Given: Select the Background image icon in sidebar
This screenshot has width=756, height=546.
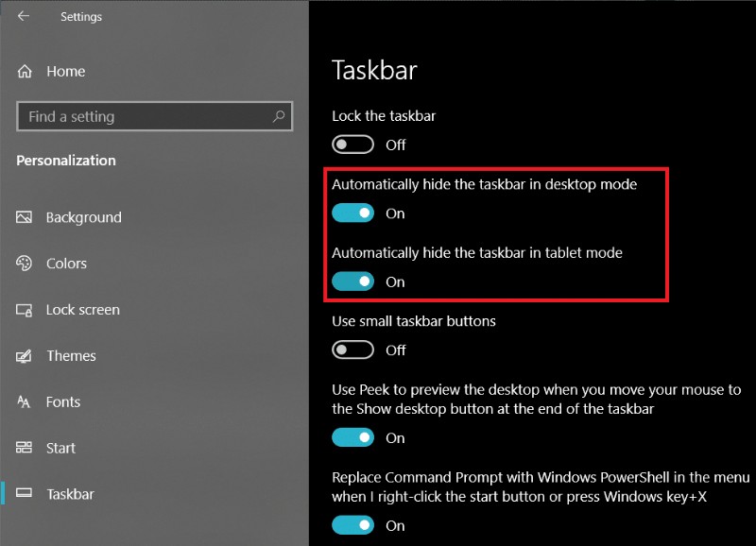Looking at the screenshot, I should (x=23, y=217).
